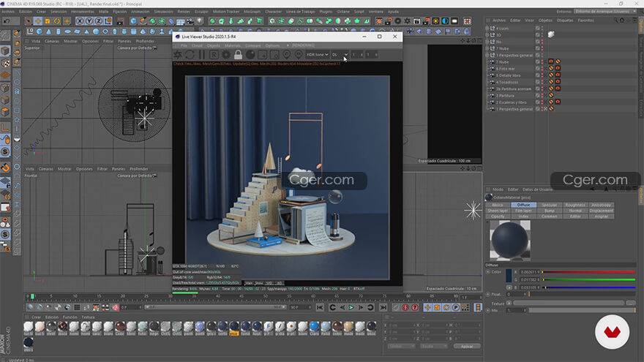Open the MoGraph menu in the main menu bar
Screen dimensions: 644x362
(252, 12)
